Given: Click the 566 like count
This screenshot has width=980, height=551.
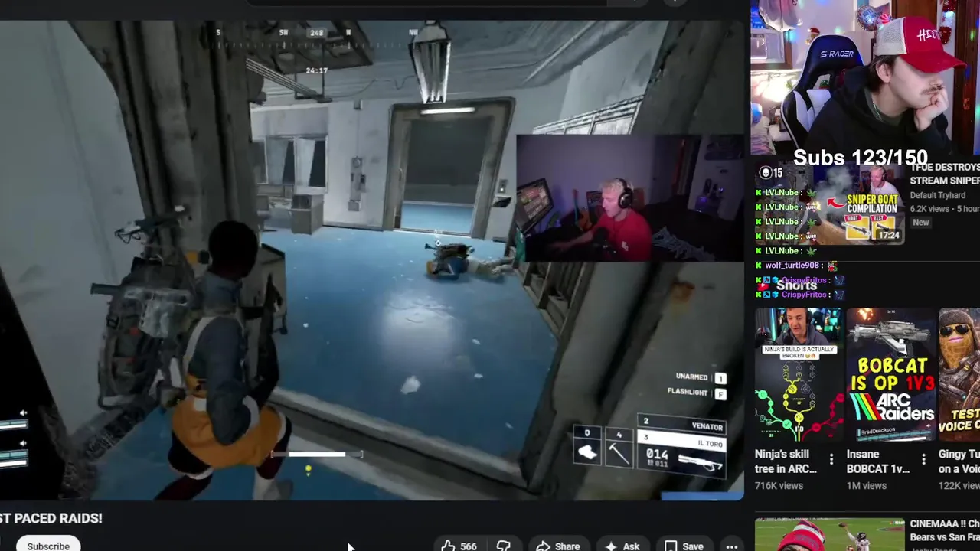Looking at the screenshot, I should pyautogui.click(x=468, y=546).
